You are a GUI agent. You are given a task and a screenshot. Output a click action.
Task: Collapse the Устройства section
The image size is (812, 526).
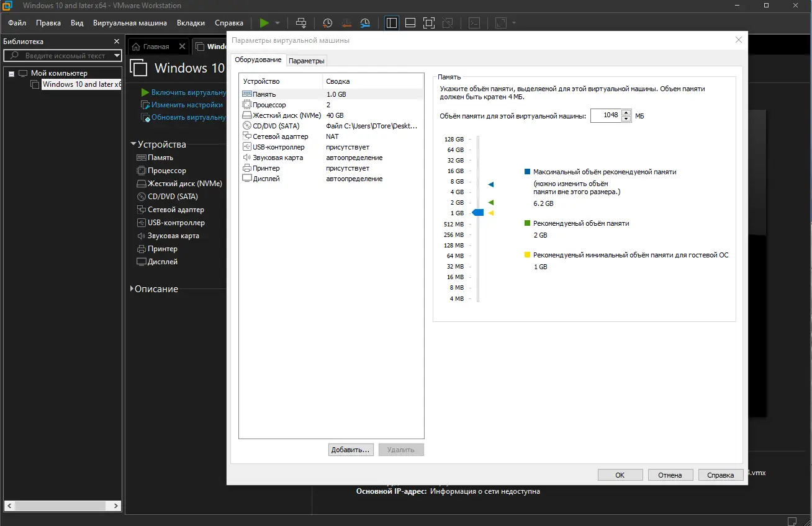133,145
